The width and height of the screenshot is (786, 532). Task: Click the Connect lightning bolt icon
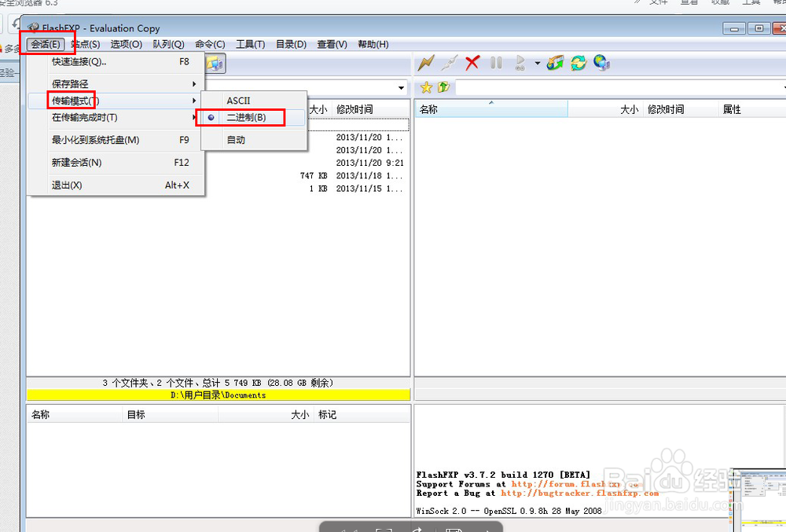point(425,63)
